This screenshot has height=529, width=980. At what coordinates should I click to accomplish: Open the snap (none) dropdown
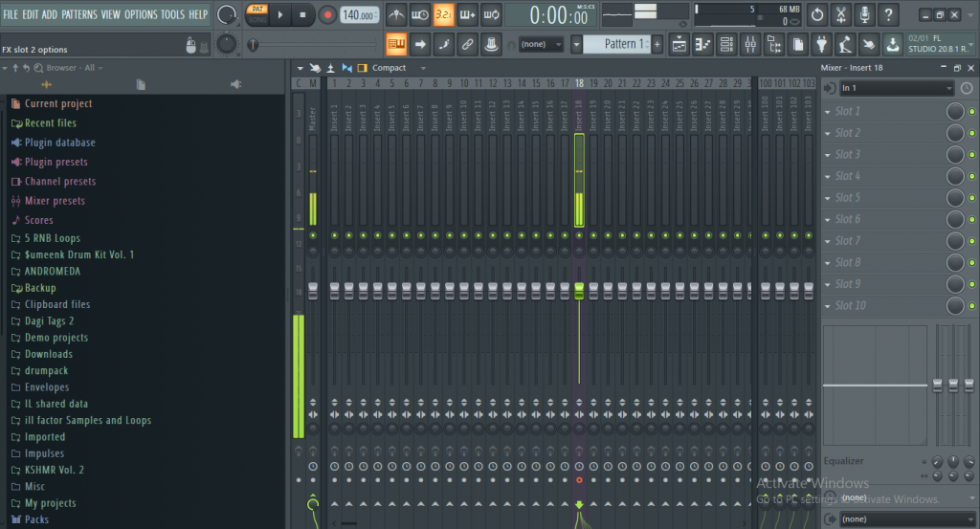pyautogui.click(x=542, y=44)
